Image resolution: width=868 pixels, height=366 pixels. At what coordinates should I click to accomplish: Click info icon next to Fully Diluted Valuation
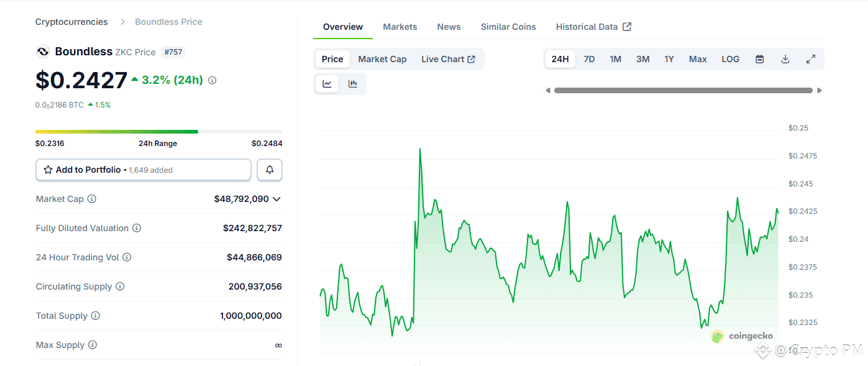(x=137, y=228)
